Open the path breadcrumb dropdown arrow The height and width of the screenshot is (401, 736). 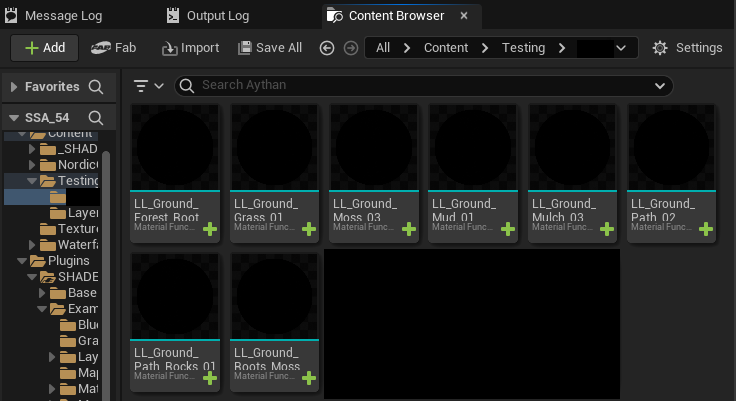(624, 48)
